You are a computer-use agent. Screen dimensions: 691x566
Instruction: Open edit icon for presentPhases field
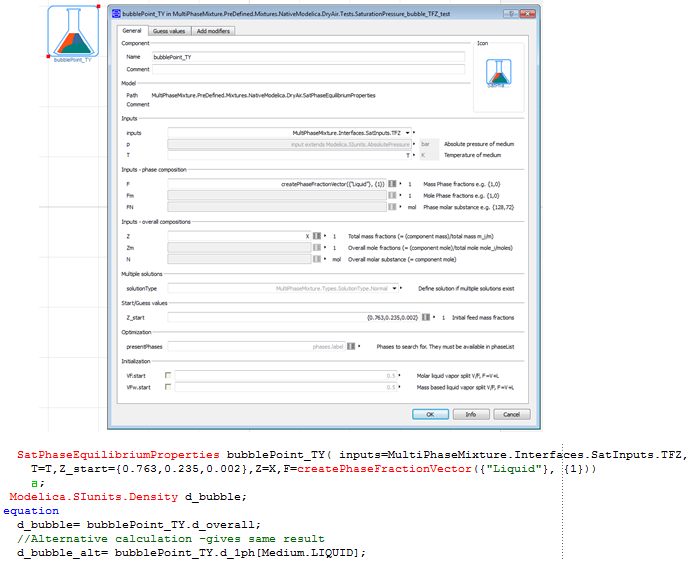pyautogui.click(x=349, y=346)
